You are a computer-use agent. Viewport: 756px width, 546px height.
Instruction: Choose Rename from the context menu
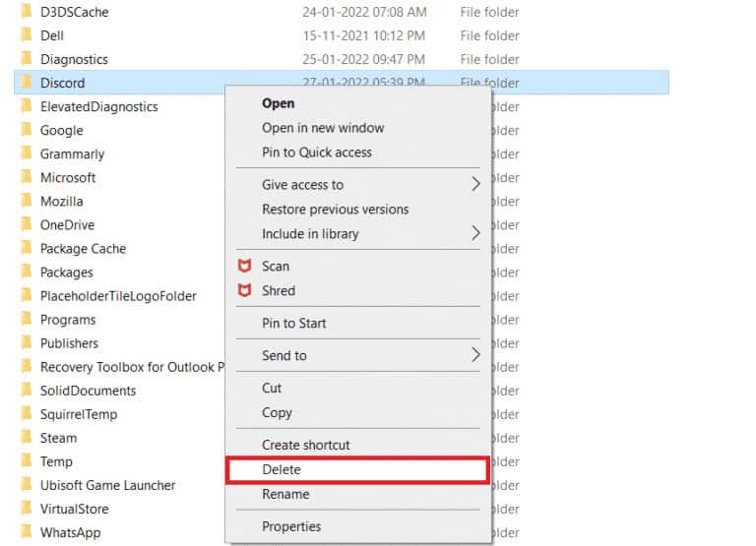tap(358, 494)
